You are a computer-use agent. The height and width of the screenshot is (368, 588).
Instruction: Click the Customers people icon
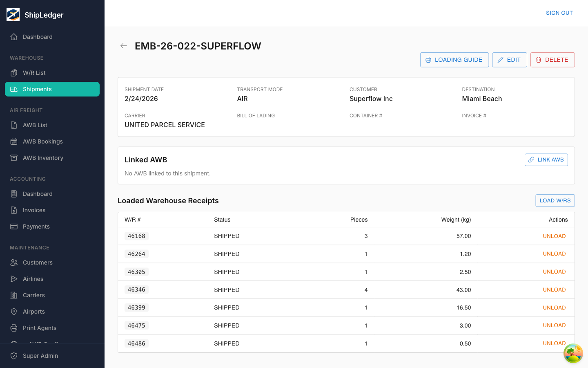(14, 263)
